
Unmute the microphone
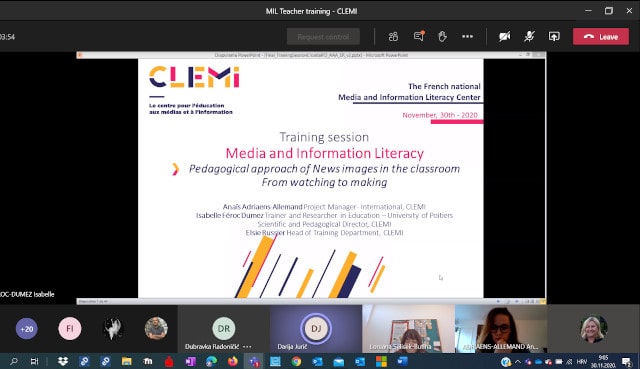click(x=529, y=37)
